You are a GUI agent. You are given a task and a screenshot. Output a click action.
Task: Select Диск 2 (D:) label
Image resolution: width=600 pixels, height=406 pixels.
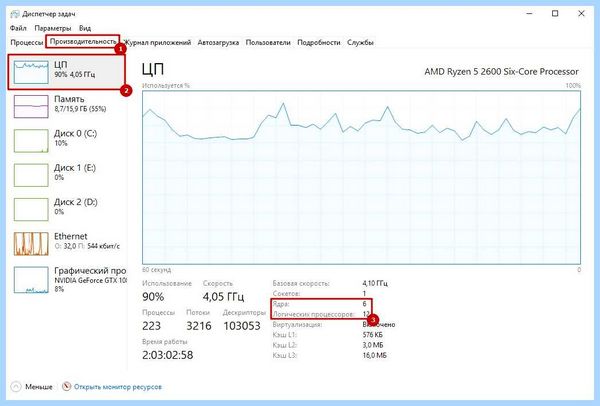tap(75, 202)
